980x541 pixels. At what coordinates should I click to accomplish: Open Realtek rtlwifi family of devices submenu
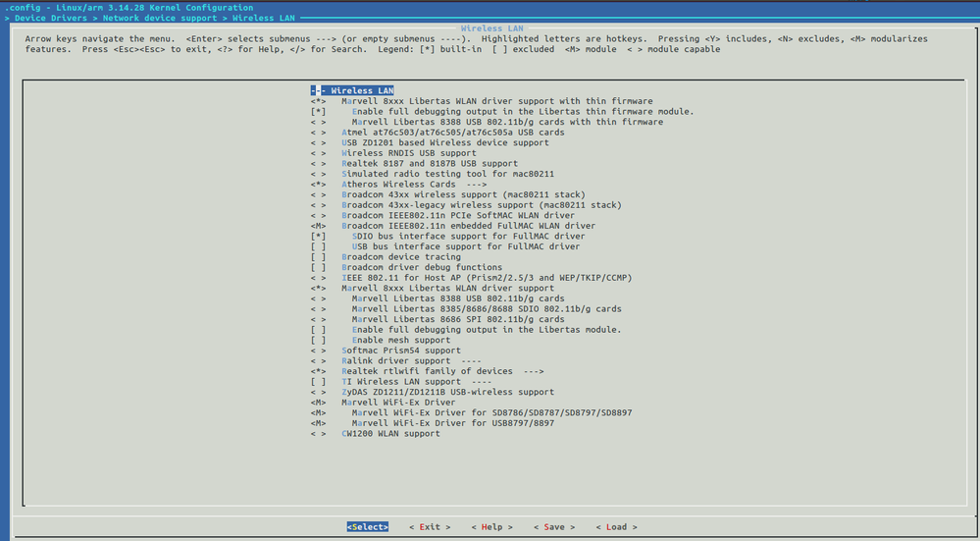point(427,371)
